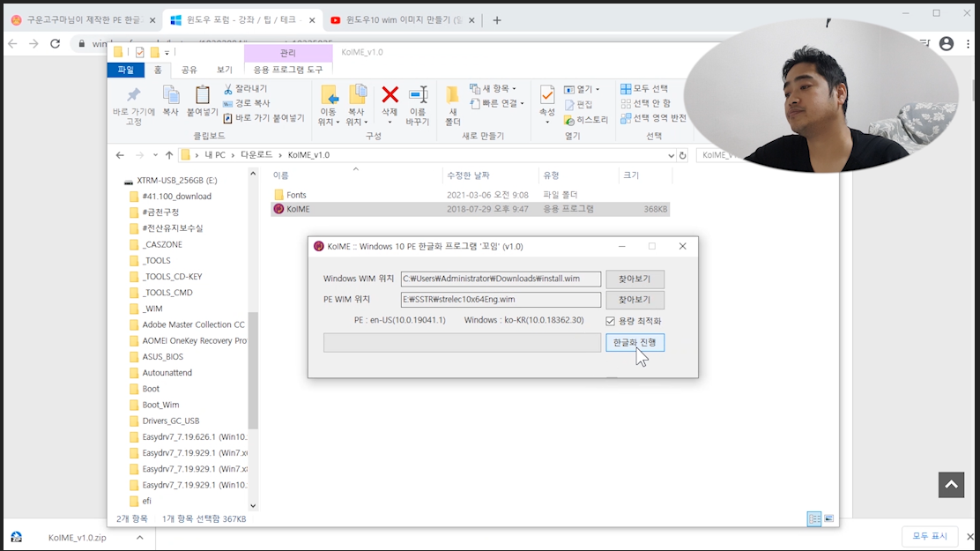
Task: Switch to 윈도우10 wim 이미지 만들기 tab
Action: [403, 20]
